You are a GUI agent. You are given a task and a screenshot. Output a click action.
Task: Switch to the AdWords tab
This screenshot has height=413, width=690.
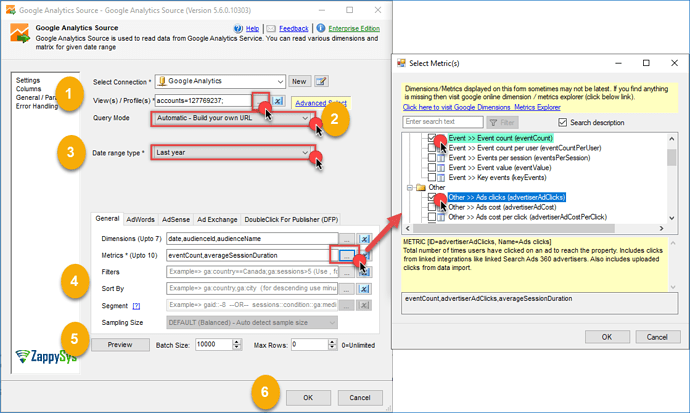click(140, 219)
